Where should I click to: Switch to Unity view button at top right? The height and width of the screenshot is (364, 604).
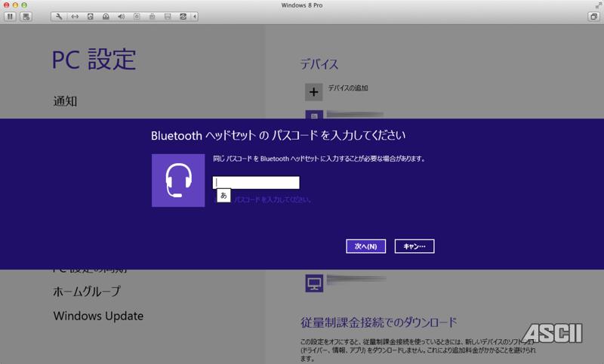[x=593, y=17]
